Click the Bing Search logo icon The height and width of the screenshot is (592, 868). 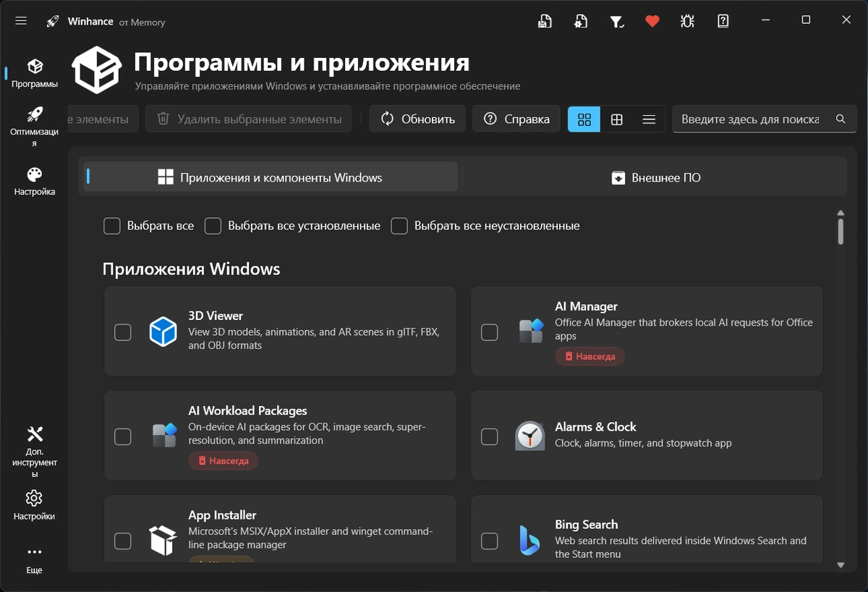click(530, 540)
